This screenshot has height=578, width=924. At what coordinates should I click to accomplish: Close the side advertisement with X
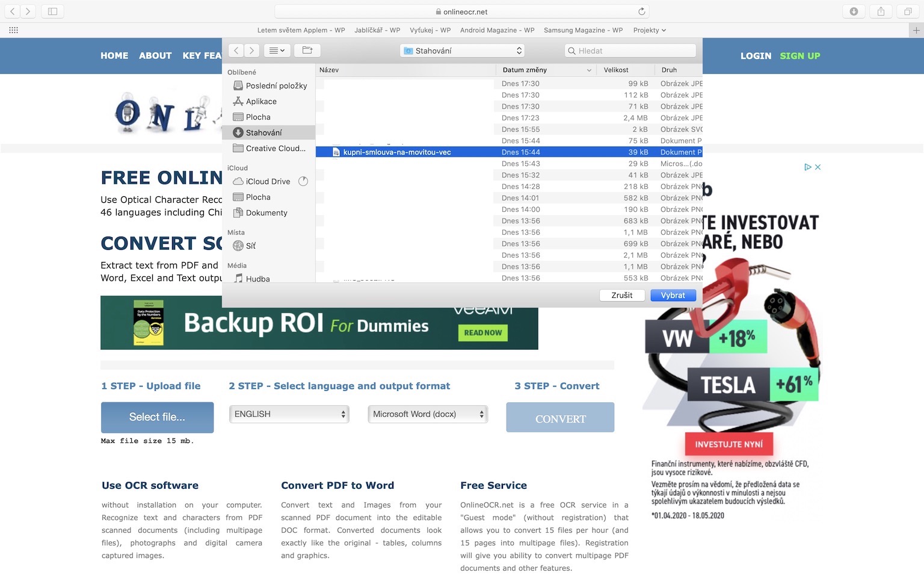pyautogui.click(x=818, y=167)
